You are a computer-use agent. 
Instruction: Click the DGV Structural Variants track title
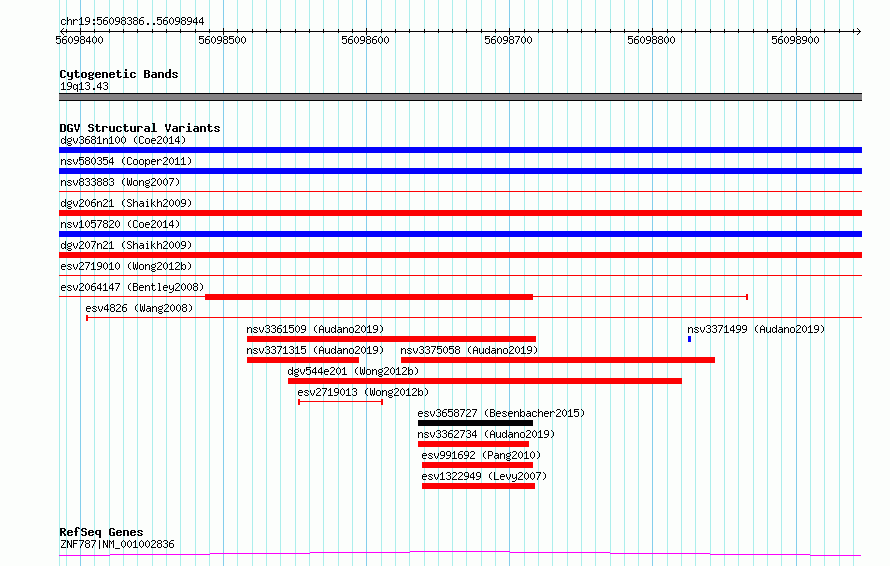point(140,128)
